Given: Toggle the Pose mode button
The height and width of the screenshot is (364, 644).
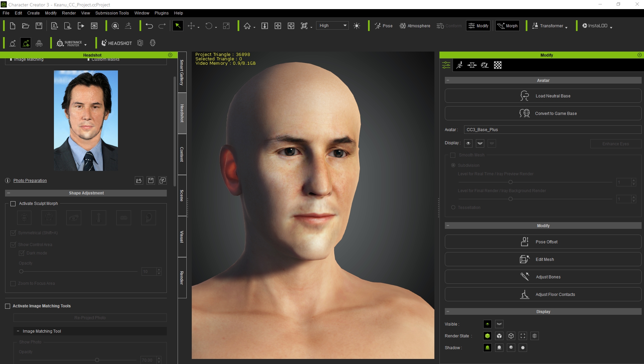Looking at the screenshot, I should tap(384, 26).
